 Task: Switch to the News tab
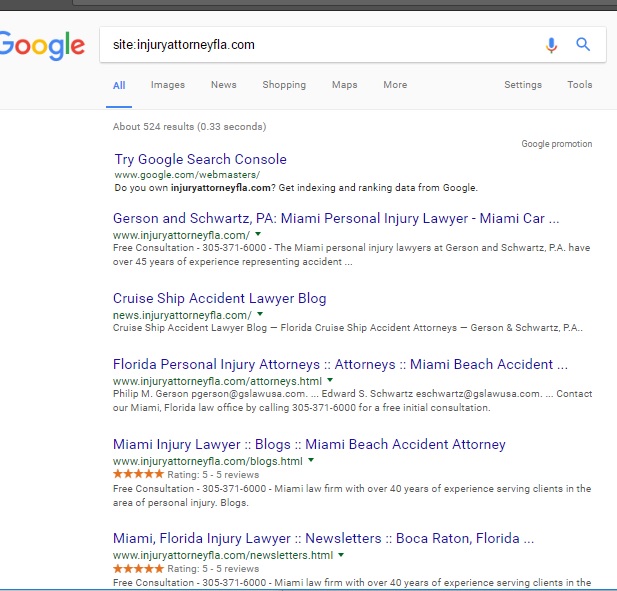click(224, 85)
